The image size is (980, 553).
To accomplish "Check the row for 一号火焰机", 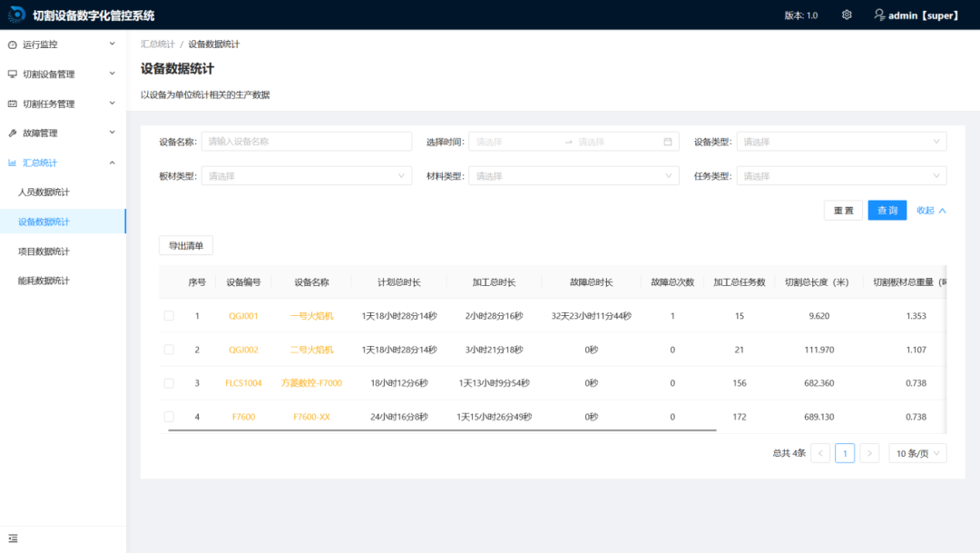I will pos(169,315).
